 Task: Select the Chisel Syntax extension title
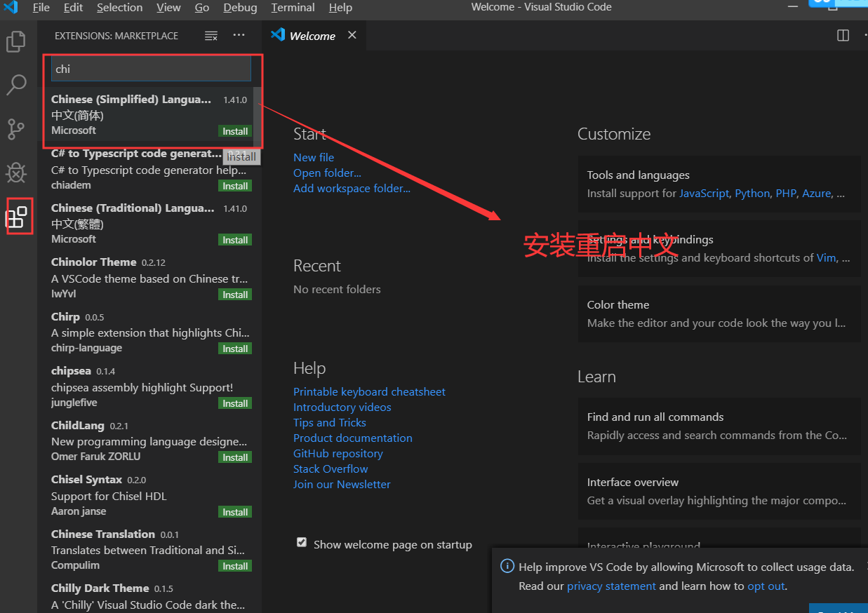[x=87, y=480]
